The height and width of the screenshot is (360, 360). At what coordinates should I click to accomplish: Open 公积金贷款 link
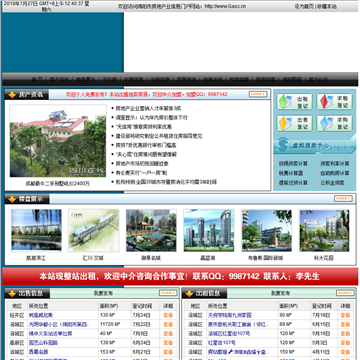coord(333,183)
